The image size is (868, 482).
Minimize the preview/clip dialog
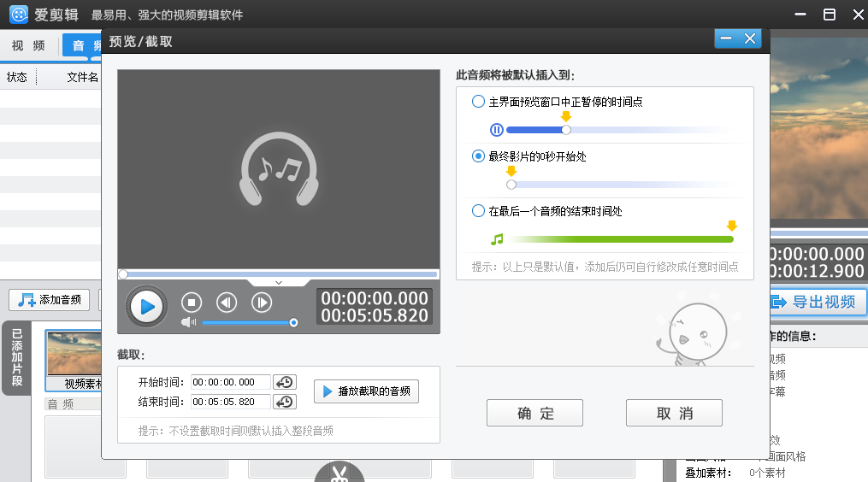point(726,38)
